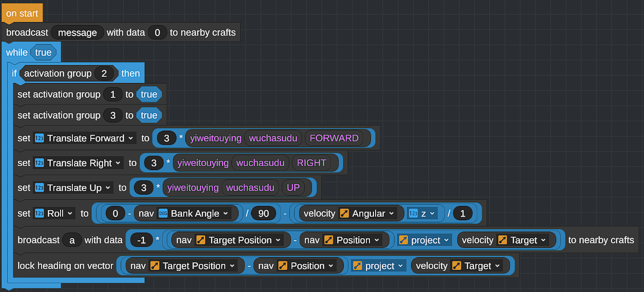Select the "while" loop block label
This screenshot has height=292, width=644.
[x=16, y=53]
